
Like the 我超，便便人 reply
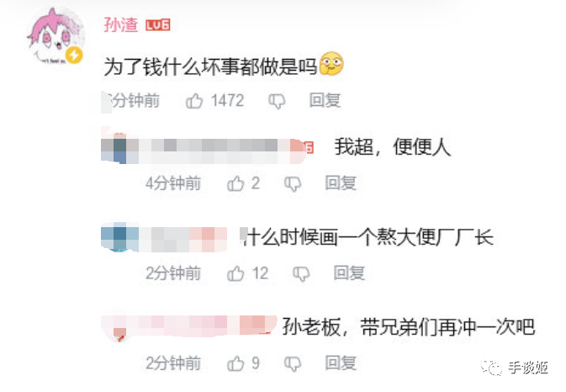[235, 183]
